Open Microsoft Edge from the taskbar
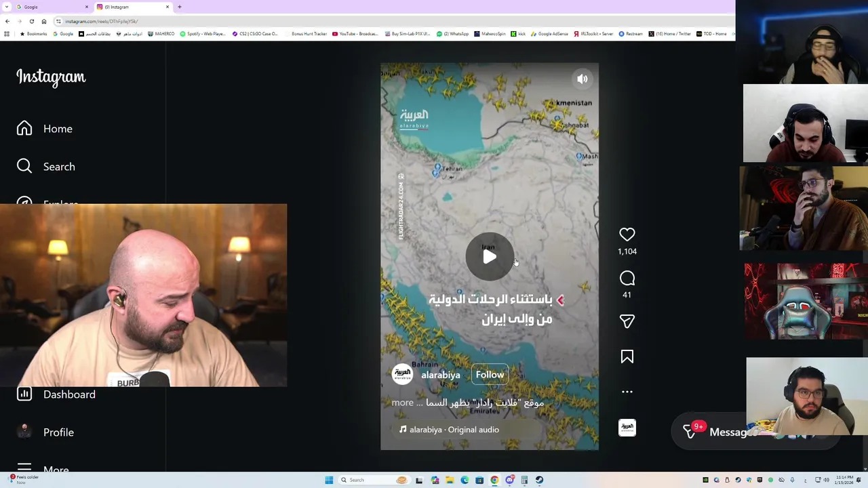 pyautogui.click(x=465, y=480)
